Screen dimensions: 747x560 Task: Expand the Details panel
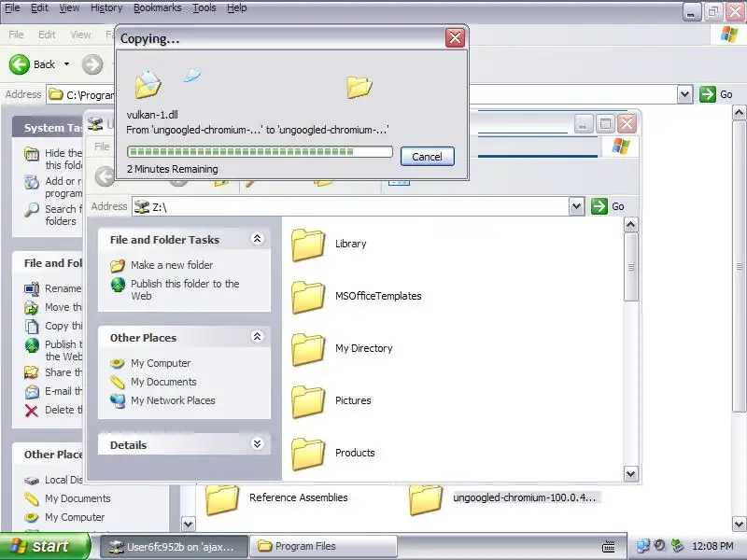click(x=258, y=444)
